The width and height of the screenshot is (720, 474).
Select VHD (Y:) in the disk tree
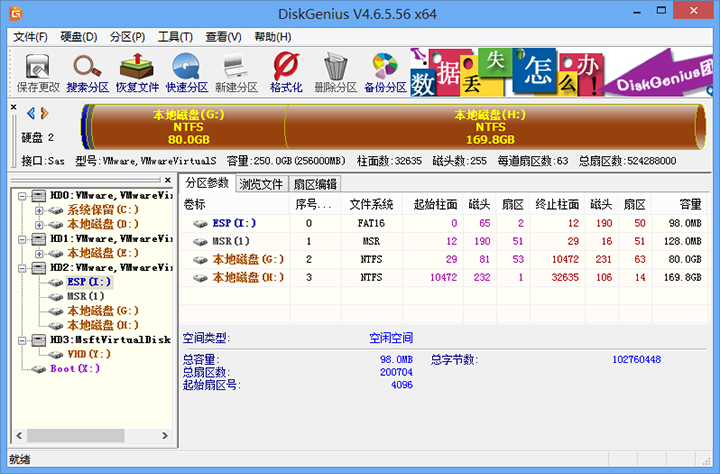[x=89, y=355]
